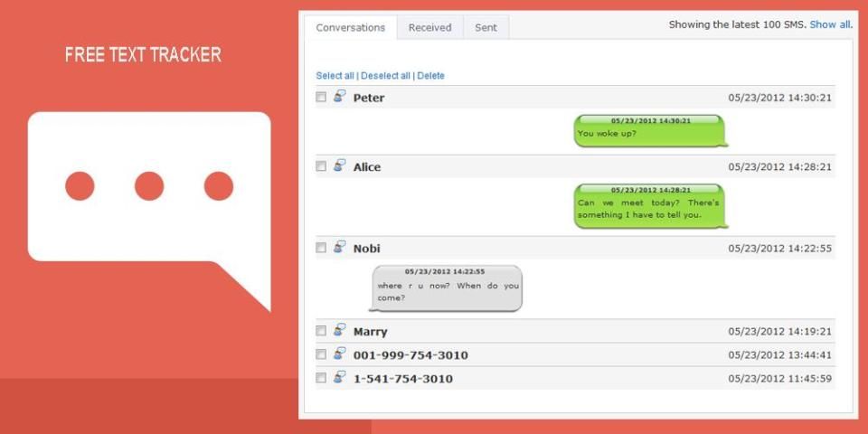This screenshot has height=434, width=868.
Task: Click contact icon for 001-999-754-3010
Action: (x=339, y=354)
